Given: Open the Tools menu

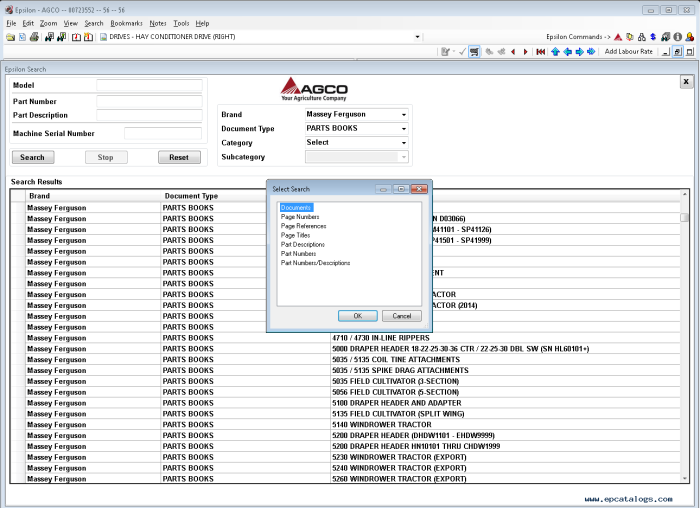Looking at the screenshot, I should tap(181, 23).
